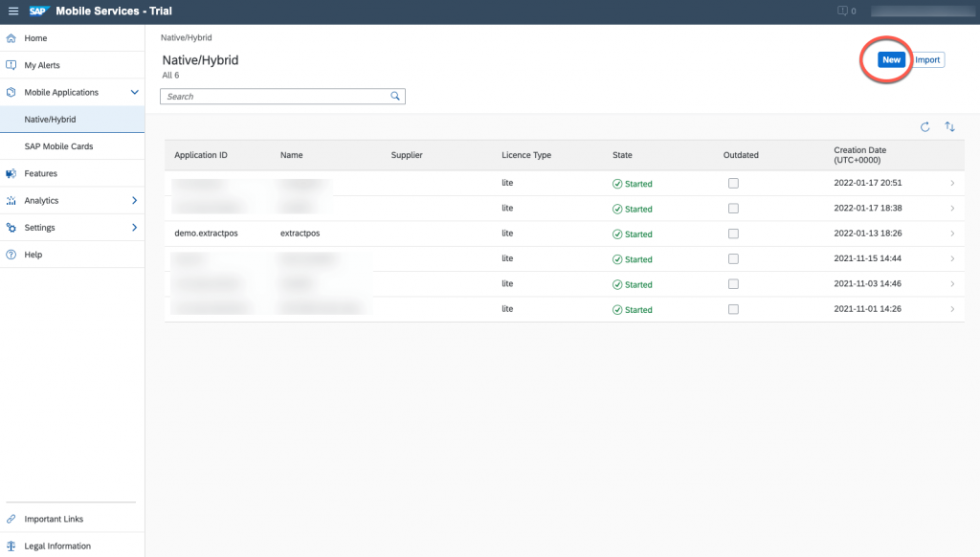Click into the Search input field
The image size is (980, 557).
(275, 97)
